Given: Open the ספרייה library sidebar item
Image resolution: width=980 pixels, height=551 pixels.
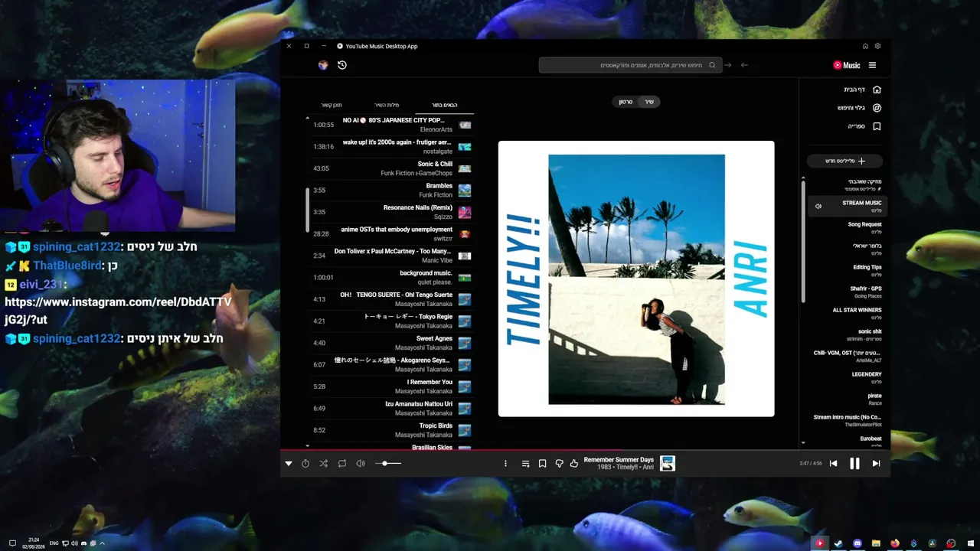Looking at the screenshot, I should (864, 126).
